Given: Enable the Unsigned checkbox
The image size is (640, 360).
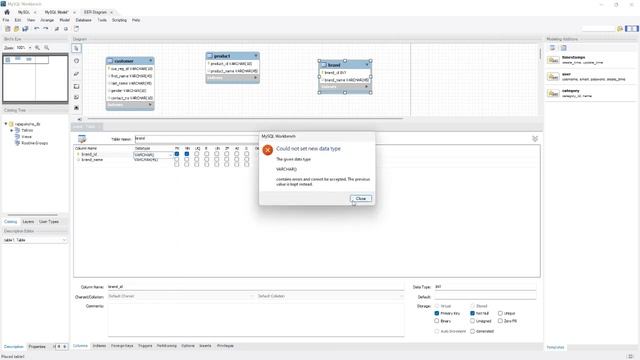Looking at the screenshot, I should (x=472, y=321).
